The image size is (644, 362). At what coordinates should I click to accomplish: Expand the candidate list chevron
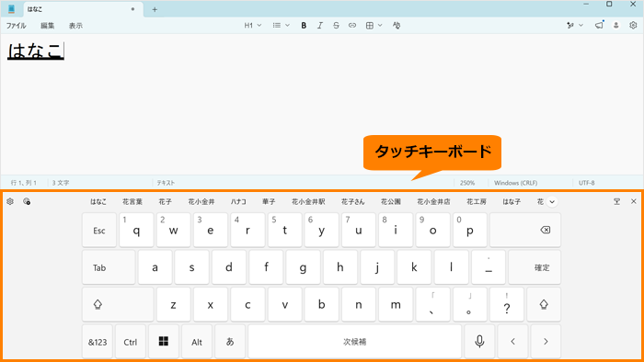(552, 202)
